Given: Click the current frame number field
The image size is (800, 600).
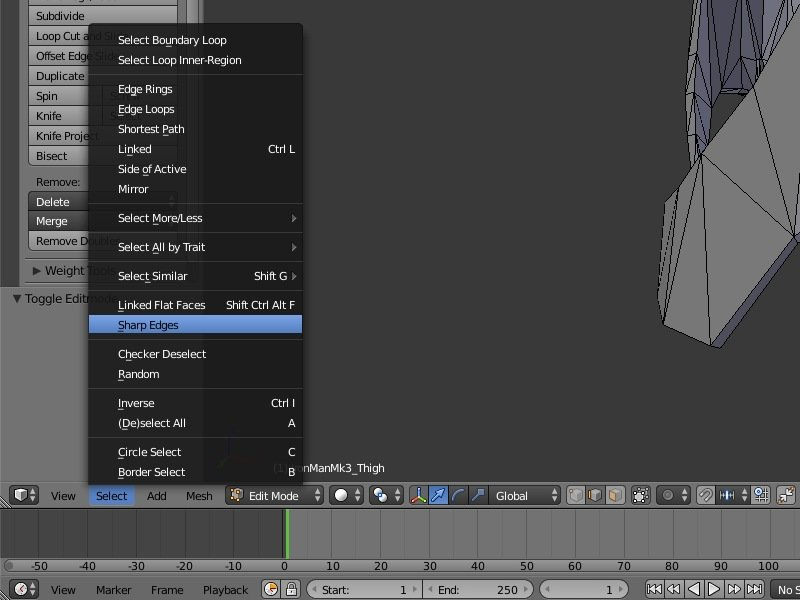Looking at the screenshot, I should pos(584,589).
